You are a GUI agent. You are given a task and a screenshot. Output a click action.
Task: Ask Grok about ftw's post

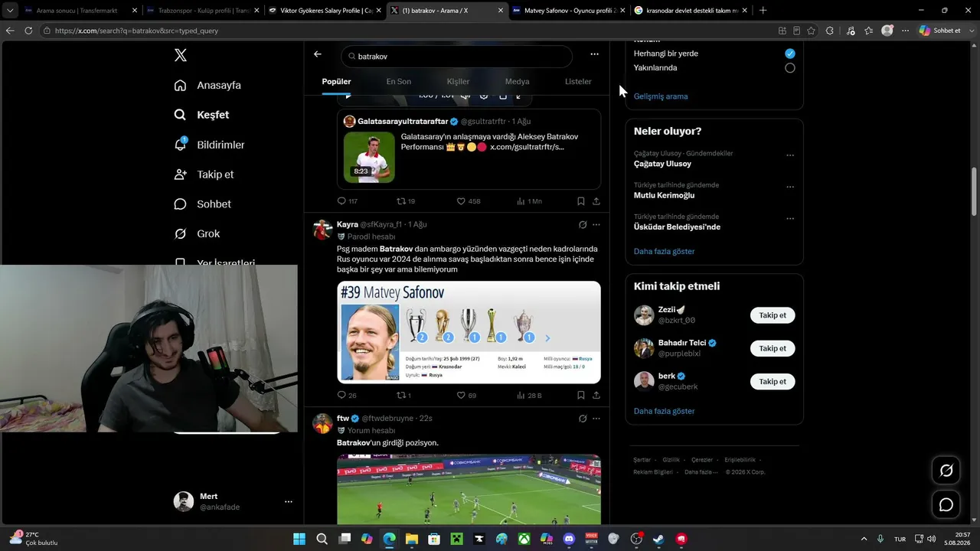coord(583,419)
